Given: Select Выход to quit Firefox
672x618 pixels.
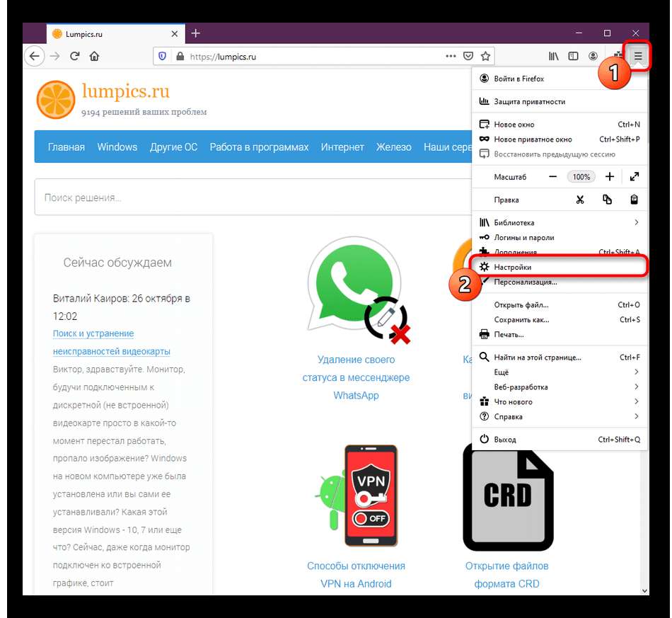Looking at the screenshot, I should pyautogui.click(x=560, y=439).
